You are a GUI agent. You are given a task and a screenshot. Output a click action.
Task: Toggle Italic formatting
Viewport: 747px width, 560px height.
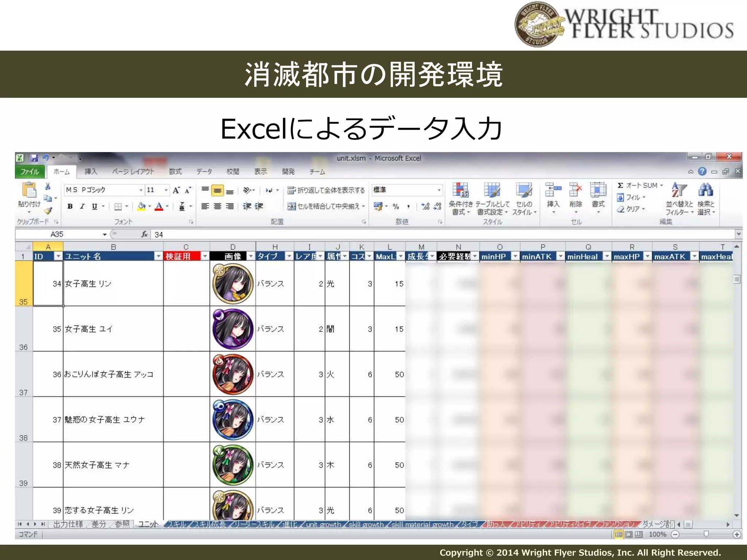pyautogui.click(x=82, y=207)
